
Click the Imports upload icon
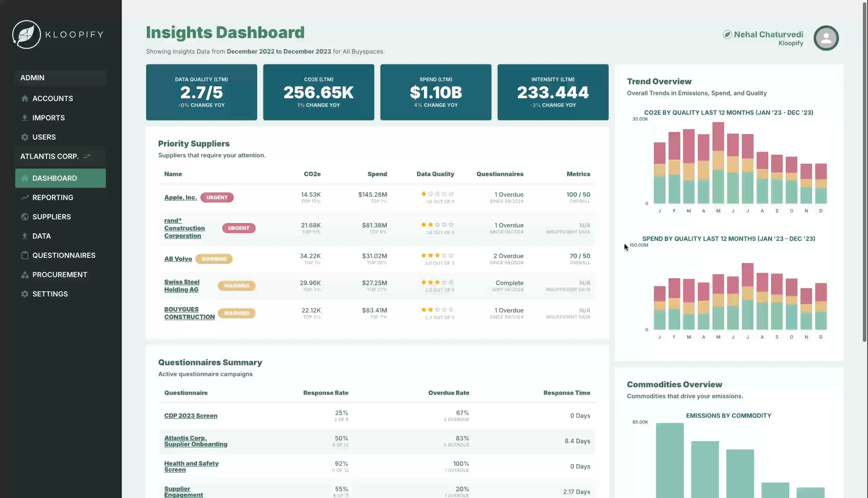click(x=25, y=118)
